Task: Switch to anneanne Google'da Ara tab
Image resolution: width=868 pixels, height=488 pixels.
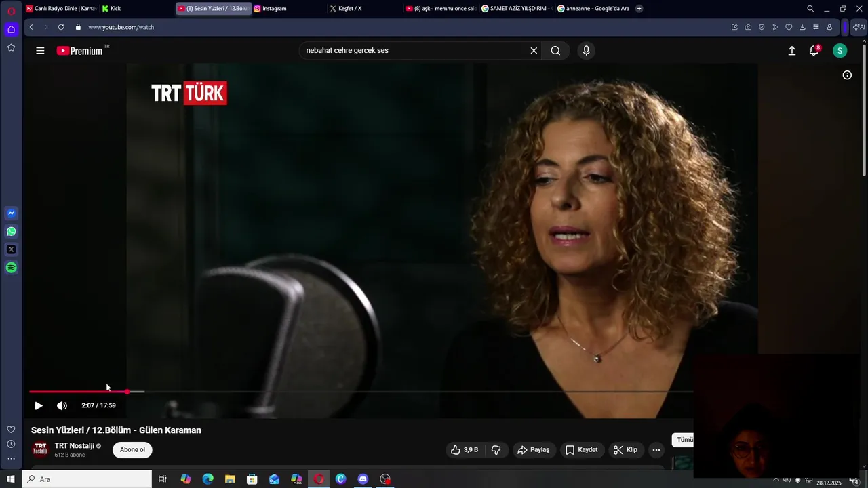Action: tap(593, 9)
